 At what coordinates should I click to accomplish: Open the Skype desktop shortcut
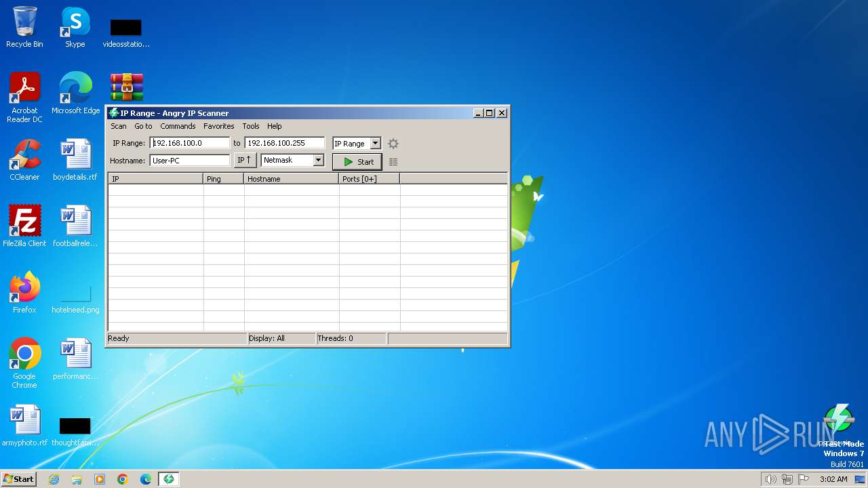(75, 27)
